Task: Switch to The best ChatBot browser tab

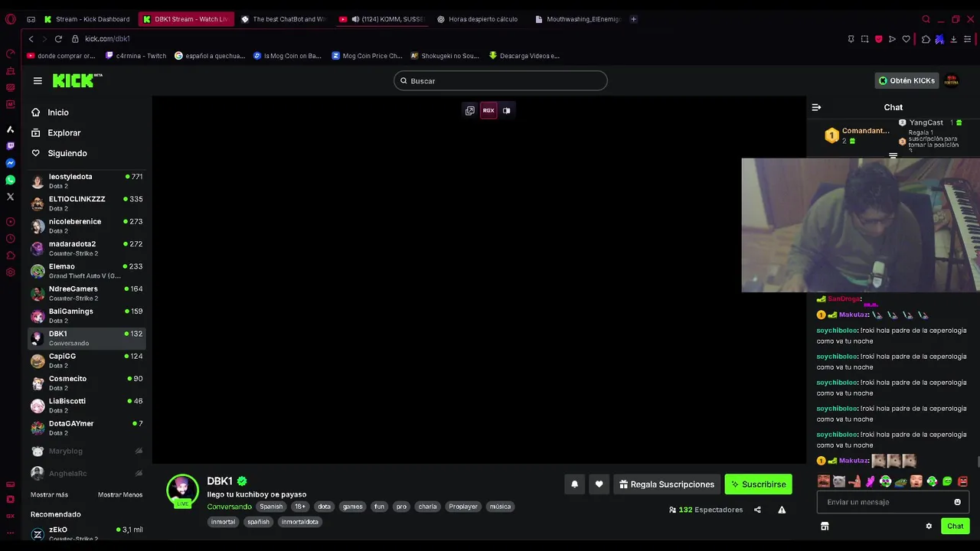Action: point(283,19)
